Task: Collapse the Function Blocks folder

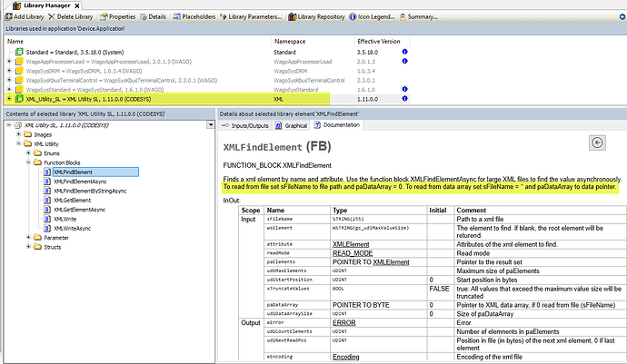Action: tap(28, 162)
